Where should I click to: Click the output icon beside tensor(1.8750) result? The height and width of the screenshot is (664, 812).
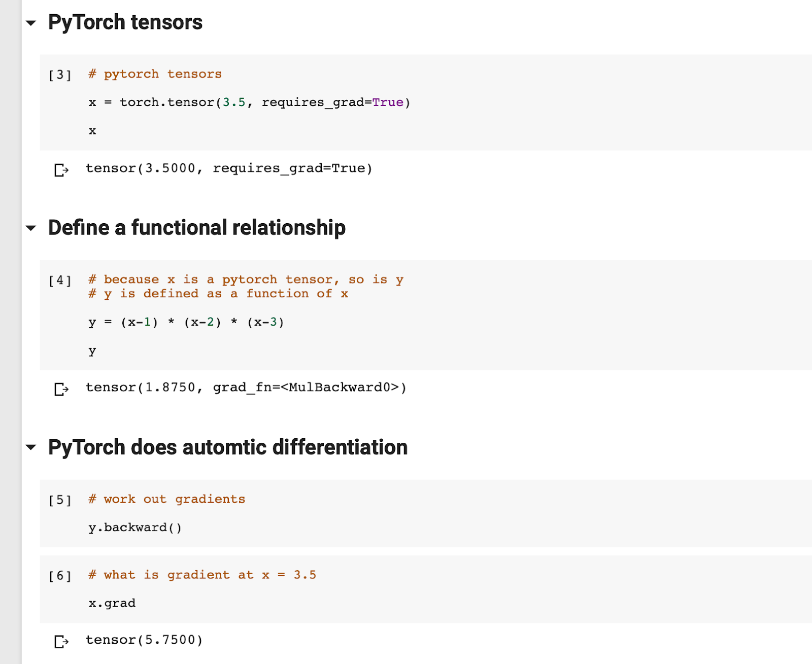(x=61, y=388)
